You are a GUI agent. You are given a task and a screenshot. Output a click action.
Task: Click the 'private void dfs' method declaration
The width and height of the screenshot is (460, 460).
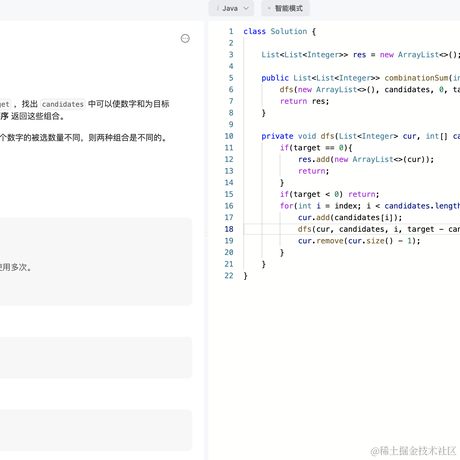[x=361, y=136]
